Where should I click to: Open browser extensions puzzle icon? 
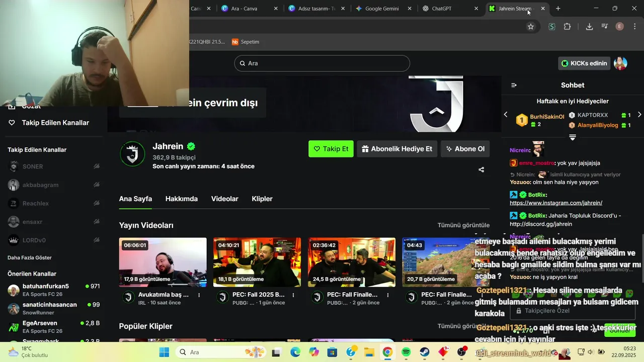click(567, 27)
